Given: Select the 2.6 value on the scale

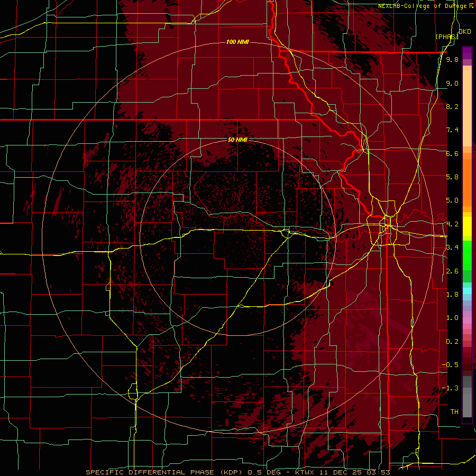Looking at the screenshot, I should click(x=452, y=271).
